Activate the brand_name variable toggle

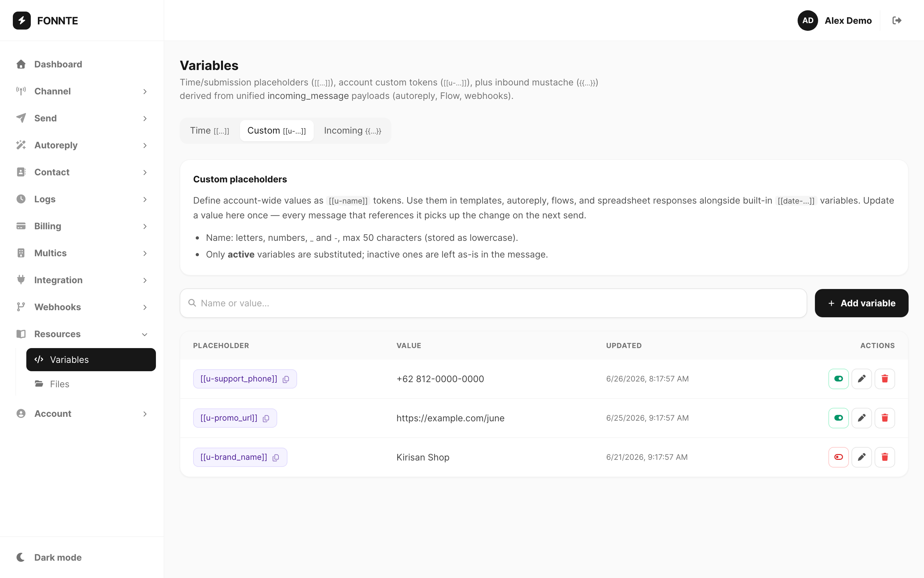[x=838, y=457]
